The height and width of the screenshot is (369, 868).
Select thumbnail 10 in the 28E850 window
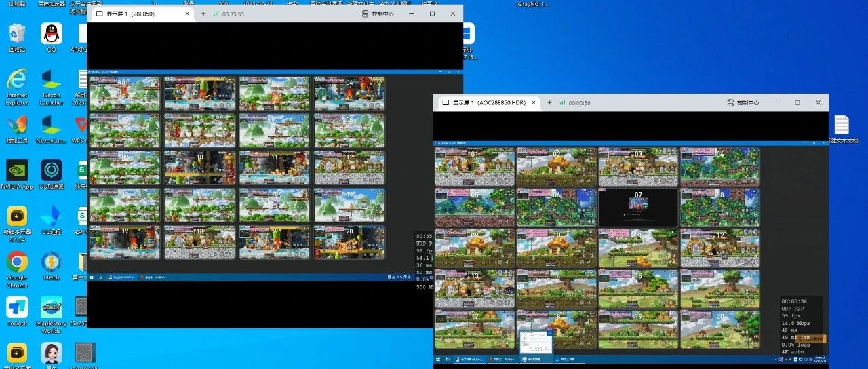click(200, 168)
